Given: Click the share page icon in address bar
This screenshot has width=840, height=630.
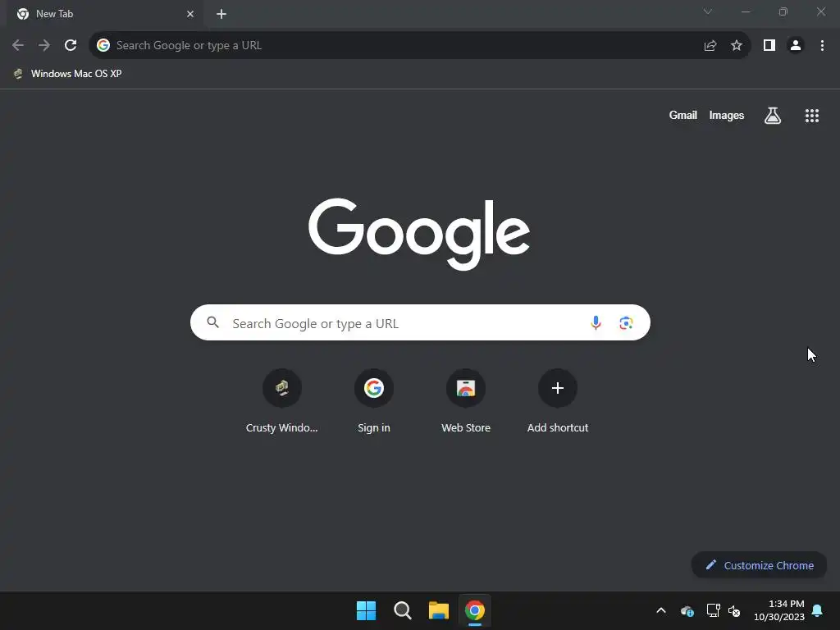Looking at the screenshot, I should pyautogui.click(x=710, y=46).
